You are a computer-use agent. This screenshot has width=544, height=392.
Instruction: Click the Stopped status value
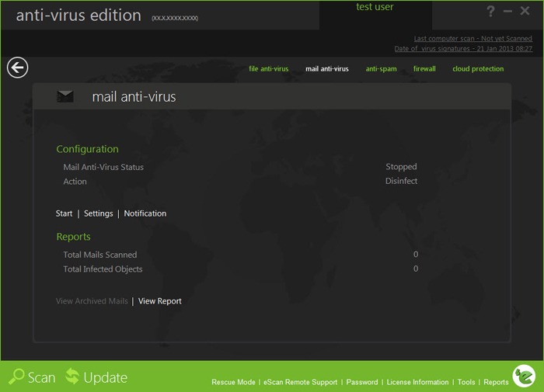point(401,167)
